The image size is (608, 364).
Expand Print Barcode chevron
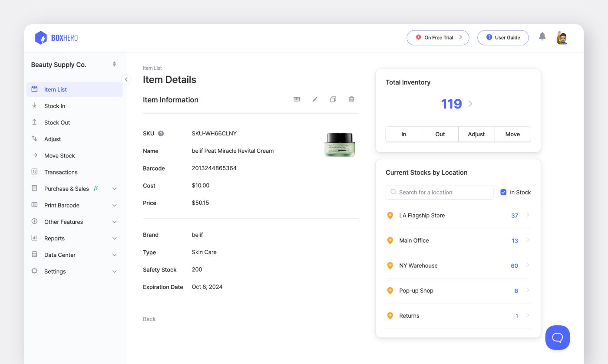point(115,205)
